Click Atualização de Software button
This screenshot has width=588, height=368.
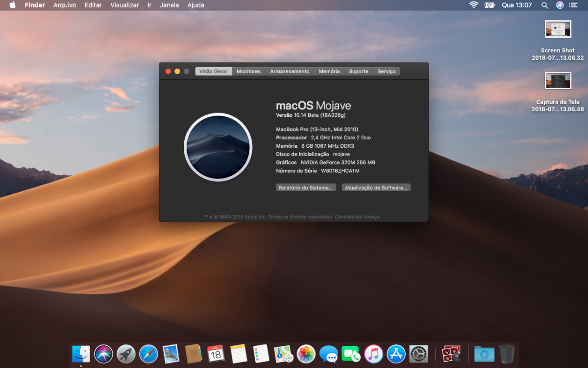tap(376, 187)
